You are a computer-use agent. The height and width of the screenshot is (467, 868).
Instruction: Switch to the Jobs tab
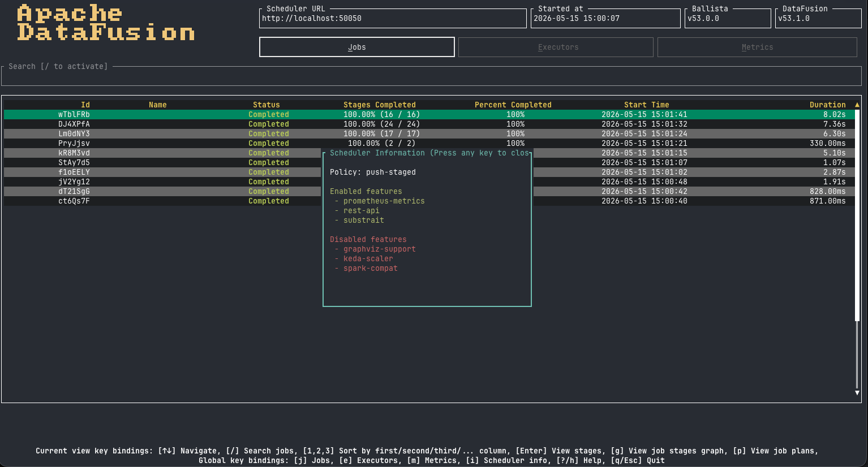pos(357,47)
